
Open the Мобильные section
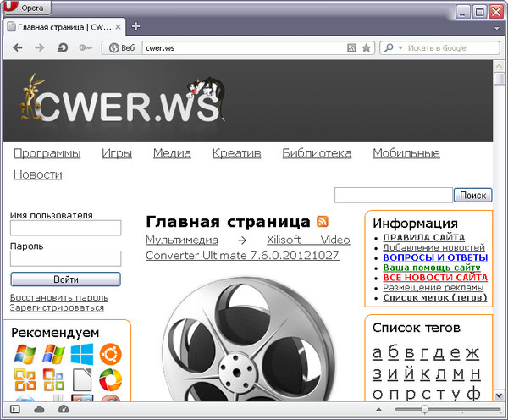[406, 153]
